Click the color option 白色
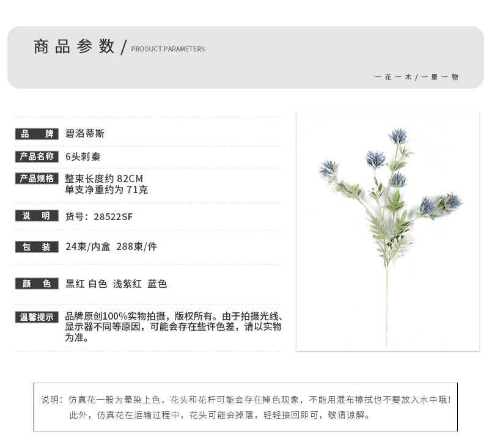Screen dimensions: 489x448 click(98, 284)
